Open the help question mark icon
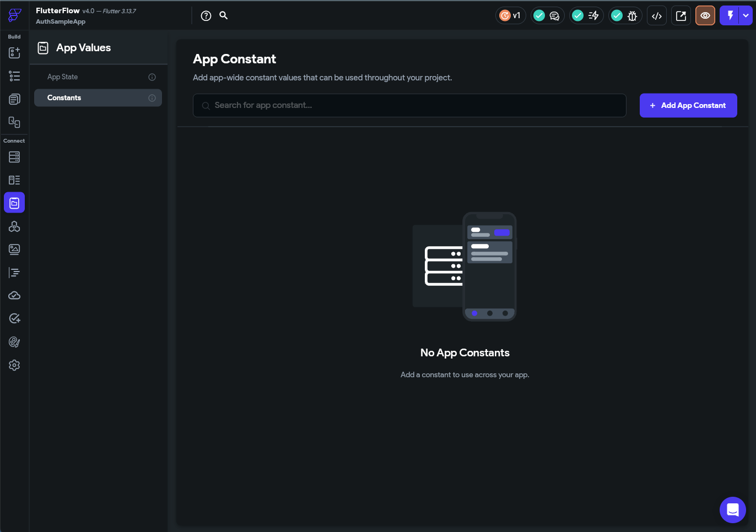Image resolution: width=756 pixels, height=532 pixels. [x=206, y=16]
